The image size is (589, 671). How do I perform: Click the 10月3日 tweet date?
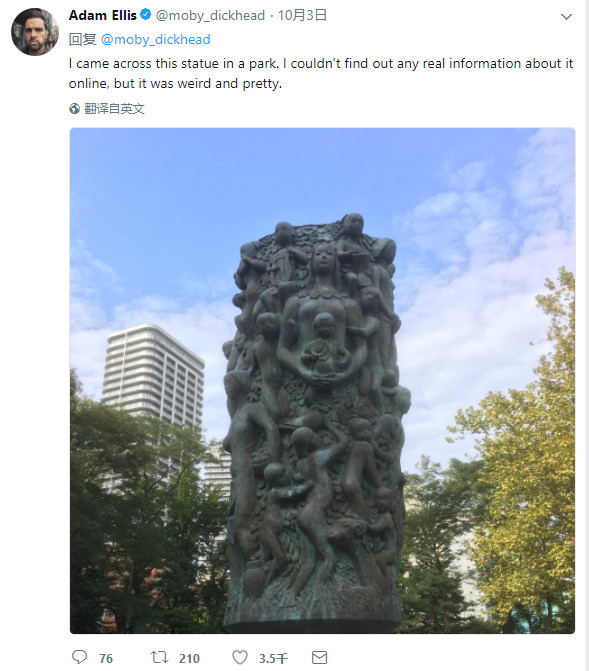point(302,15)
